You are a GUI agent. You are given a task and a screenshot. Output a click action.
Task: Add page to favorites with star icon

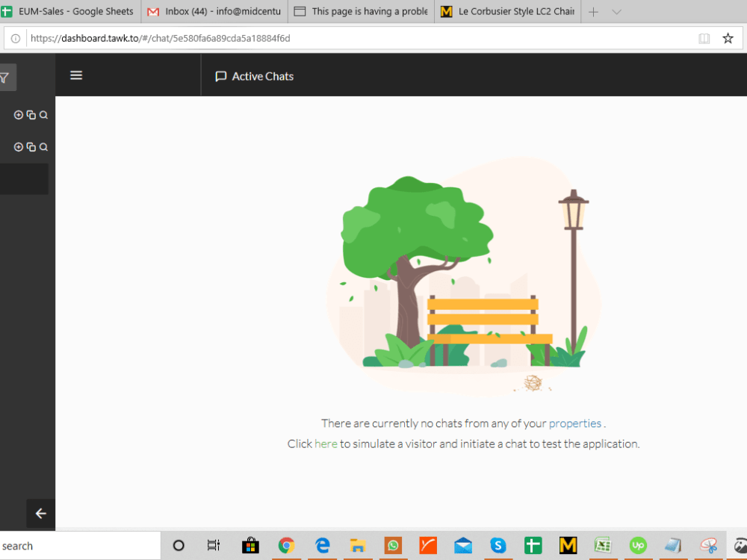coord(728,39)
